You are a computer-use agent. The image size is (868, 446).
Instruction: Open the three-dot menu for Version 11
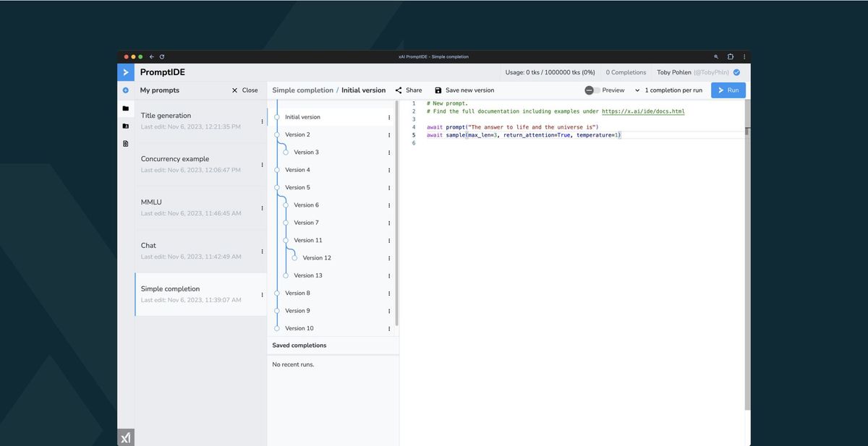[x=389, y=240]
